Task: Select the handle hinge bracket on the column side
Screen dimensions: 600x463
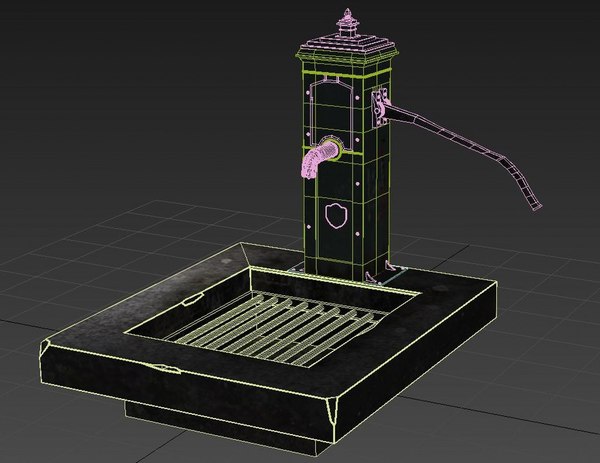Action: [380, 107]
